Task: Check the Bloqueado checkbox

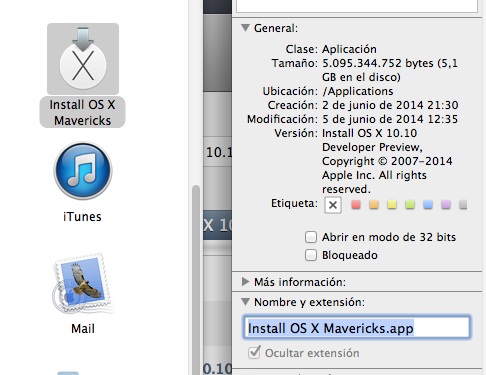Action: pos(311,255)
